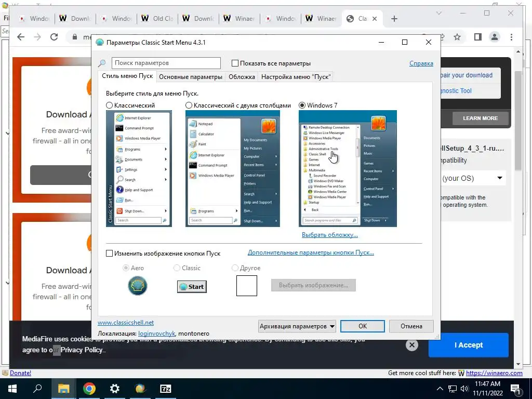
Task: Click I Accept on cookie banner
Action: pos(469,345)
